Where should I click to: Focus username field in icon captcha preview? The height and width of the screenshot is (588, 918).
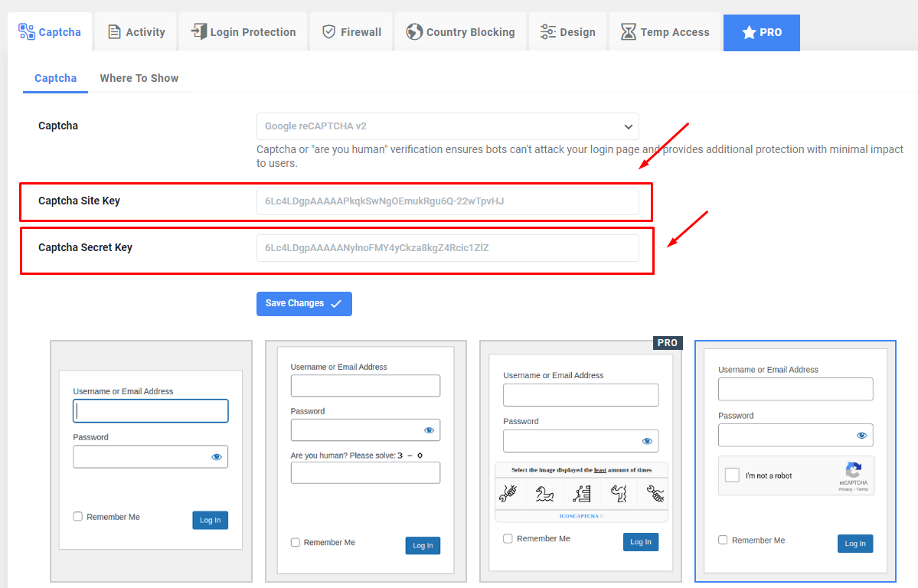581,395
